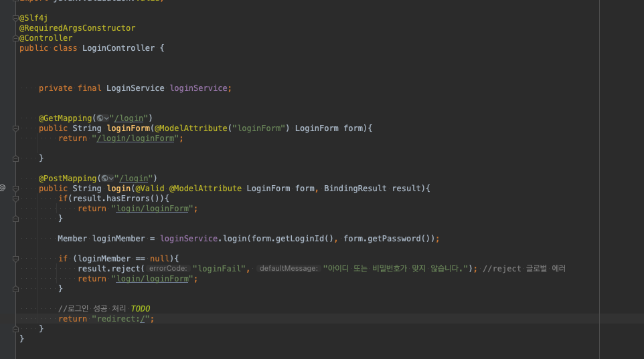Follow "login/loginForm" link under result.hasErrors()
The width and height of the screenshot is (644, 359).
[x=153, y=209]
